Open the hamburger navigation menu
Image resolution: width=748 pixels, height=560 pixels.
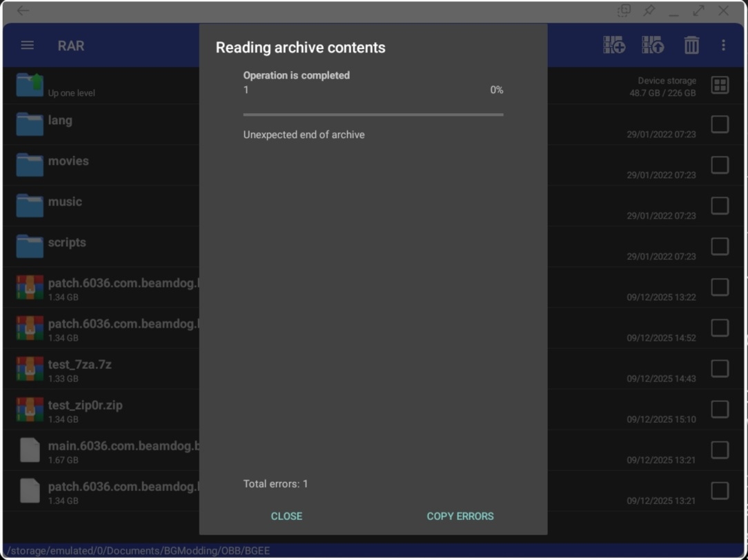click(28, 46)
